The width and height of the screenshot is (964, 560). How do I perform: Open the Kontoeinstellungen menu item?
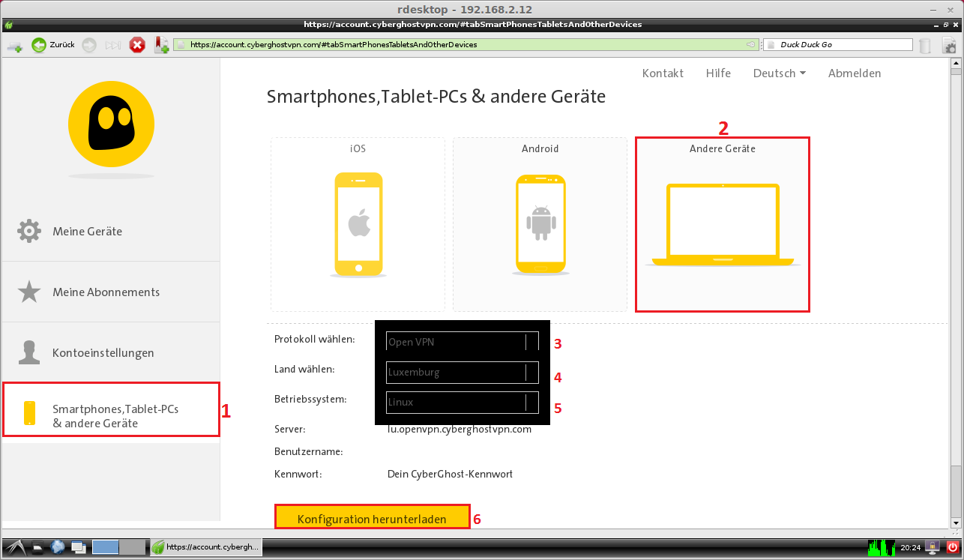click(111, 352)
